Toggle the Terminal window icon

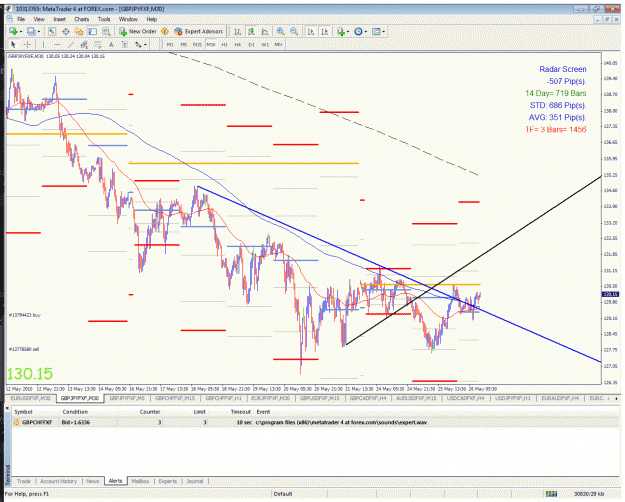pos(92,31)
